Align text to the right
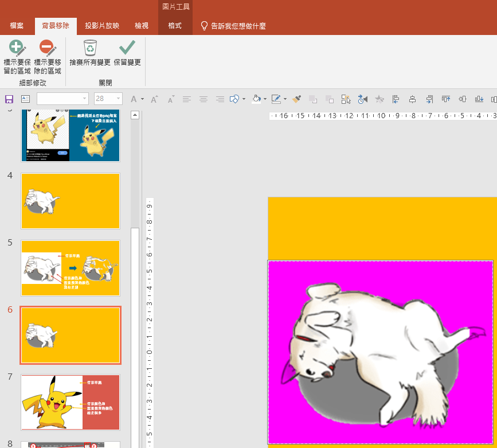Image resolution: width=497 pixels, height=448 pixels. tap(220, 99)
